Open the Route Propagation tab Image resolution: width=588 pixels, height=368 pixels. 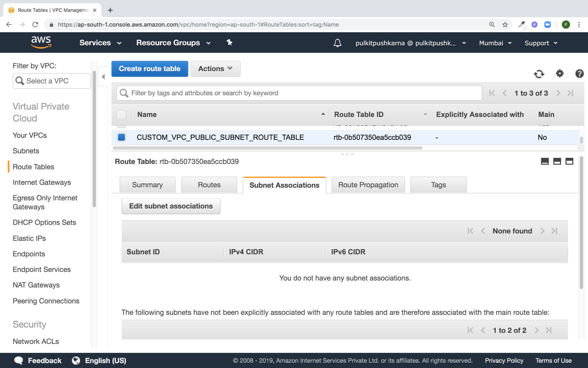click(x=368, y=185)
